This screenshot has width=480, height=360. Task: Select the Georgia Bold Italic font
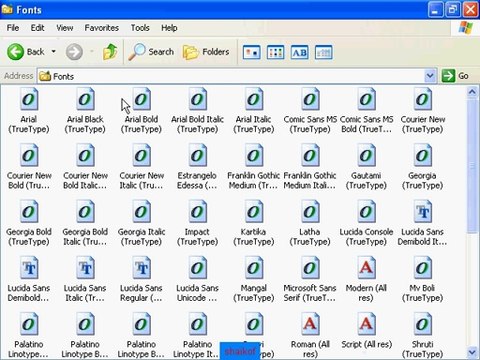pyautogui.click(x=85, y=212)
